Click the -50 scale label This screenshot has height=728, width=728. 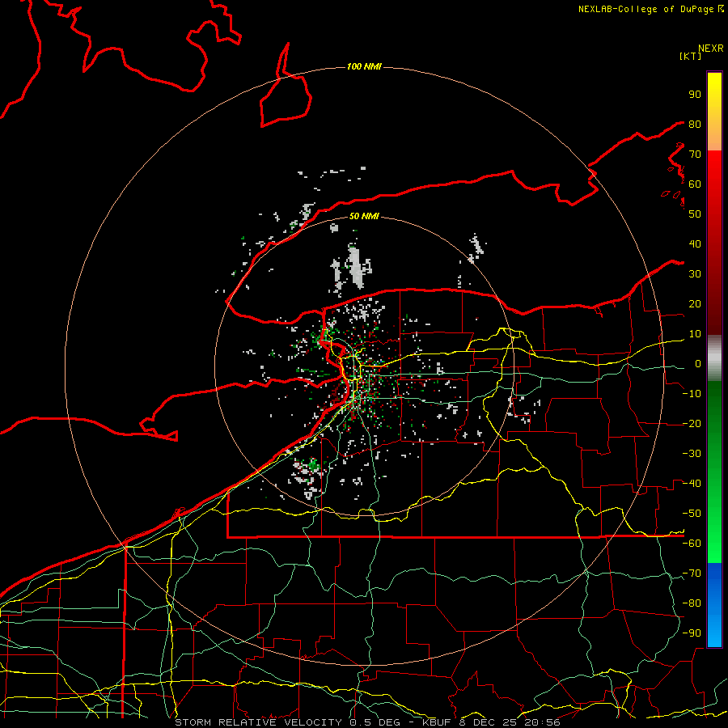(692, 514)
